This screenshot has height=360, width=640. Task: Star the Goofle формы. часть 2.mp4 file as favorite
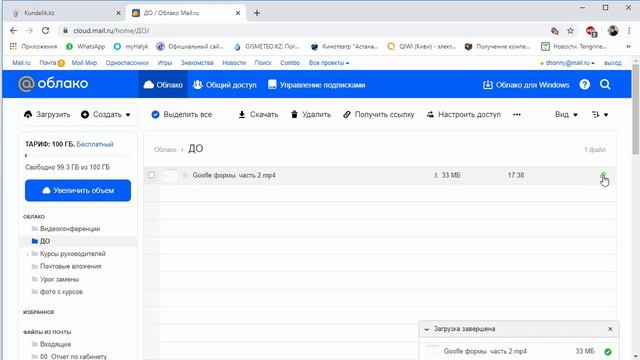pyautogui.click(x=185, y=175)
